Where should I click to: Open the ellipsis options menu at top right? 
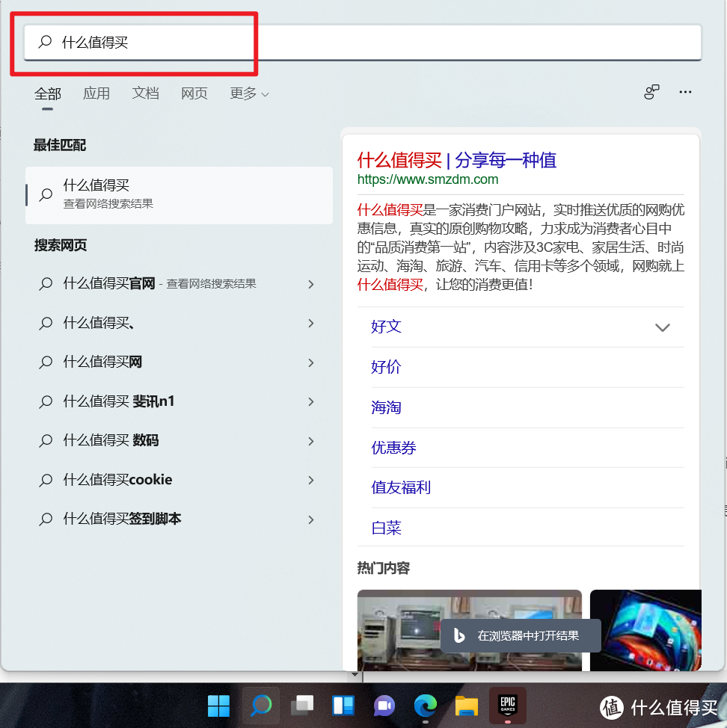coord(685,91)
